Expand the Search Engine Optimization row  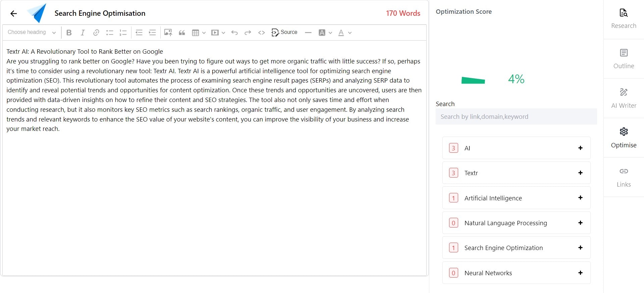[580, 248]
